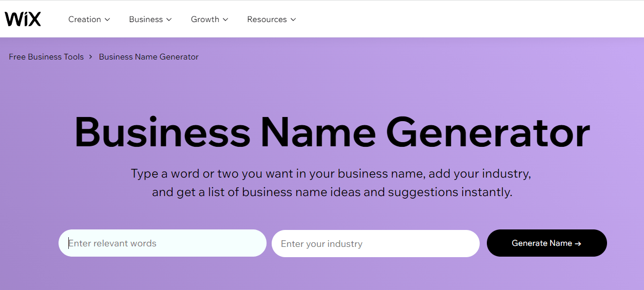644x290 pixels.
Task: Click the arrow icon in Generate Name
Action: click(578, 244)
